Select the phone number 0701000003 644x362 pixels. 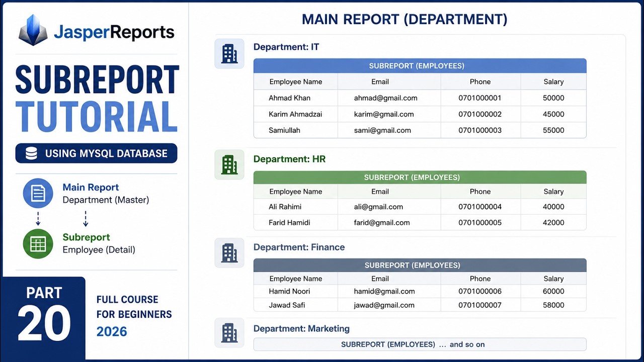pyautogui.click(x=480, y=130)
